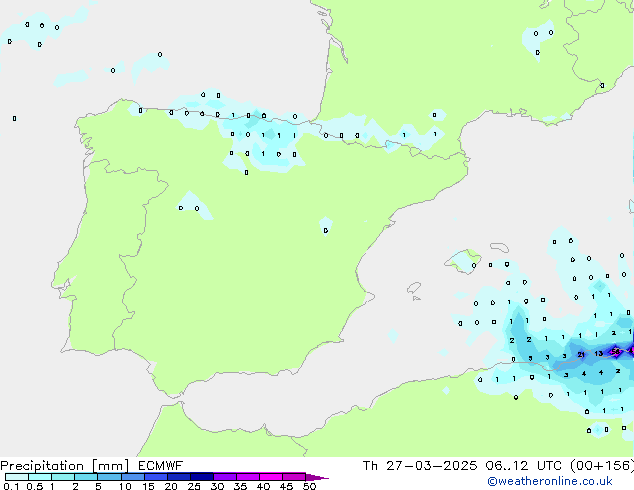Click the '(00+156)' forecast offset text

point(602,466)
